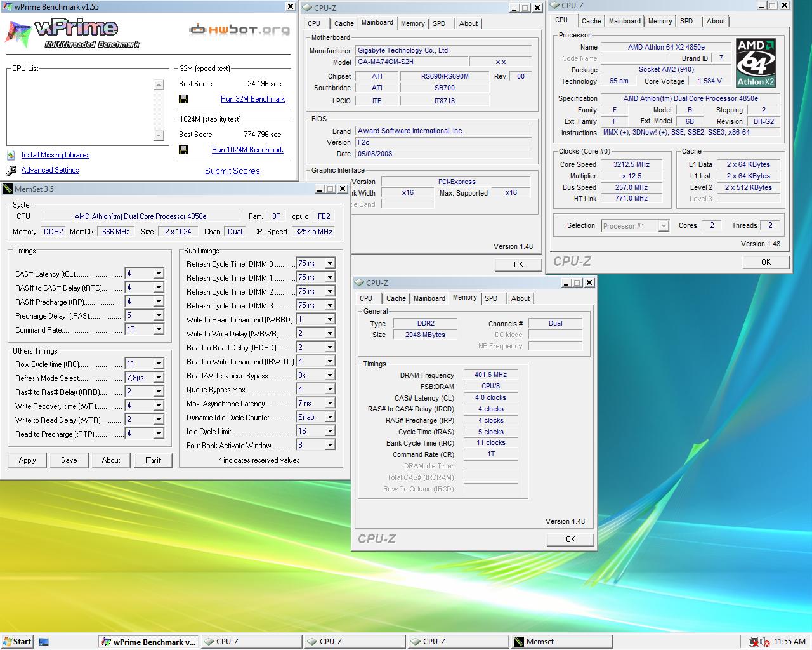
Task: Click the CPU-Z Mainboard window title icon
Action: tap(306, 8)
